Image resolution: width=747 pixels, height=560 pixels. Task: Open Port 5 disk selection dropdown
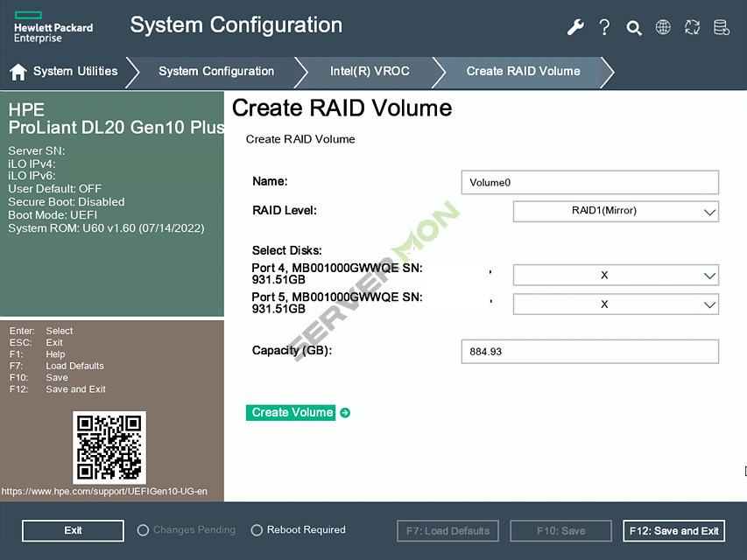click(x=616, y=304)
